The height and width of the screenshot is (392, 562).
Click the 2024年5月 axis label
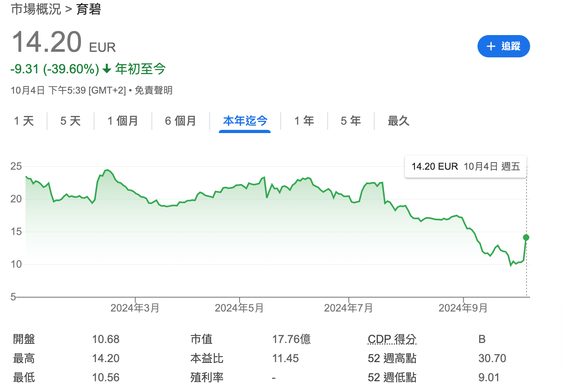(239, 308)
